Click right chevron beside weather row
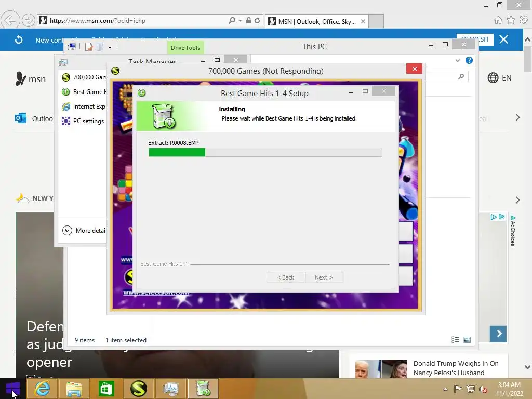The image size is (532, 399). 517,200
